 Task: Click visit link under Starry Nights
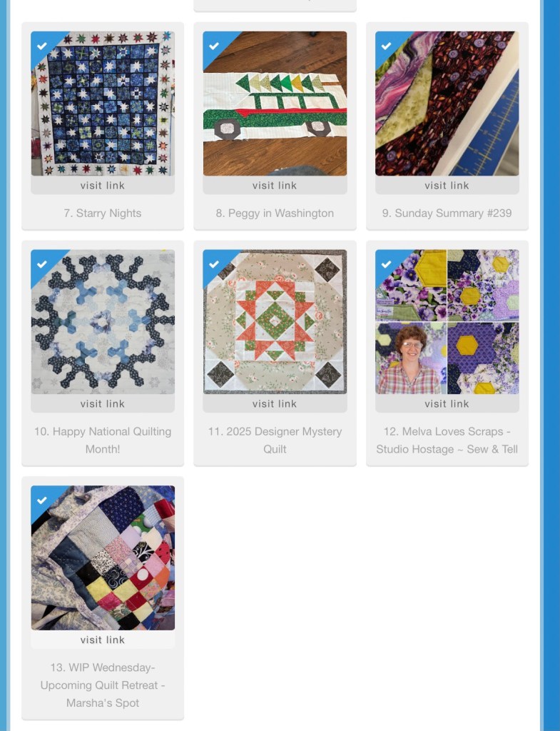click(x=103, y=185)
